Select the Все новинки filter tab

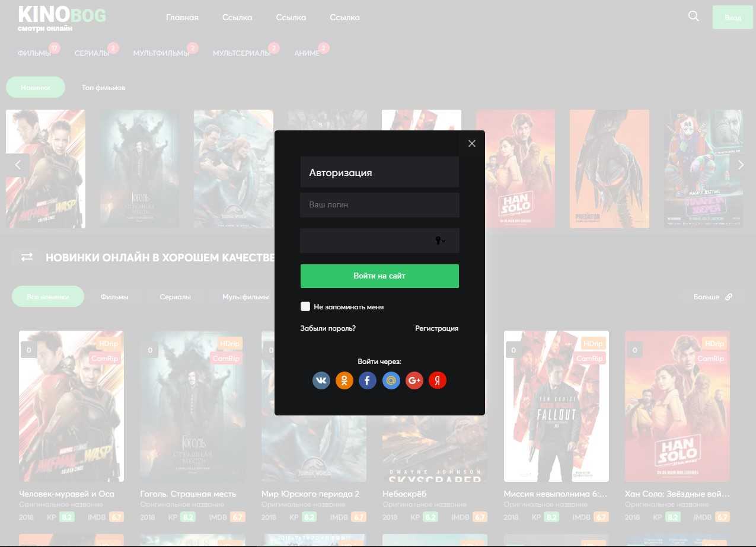coord(48,296)
